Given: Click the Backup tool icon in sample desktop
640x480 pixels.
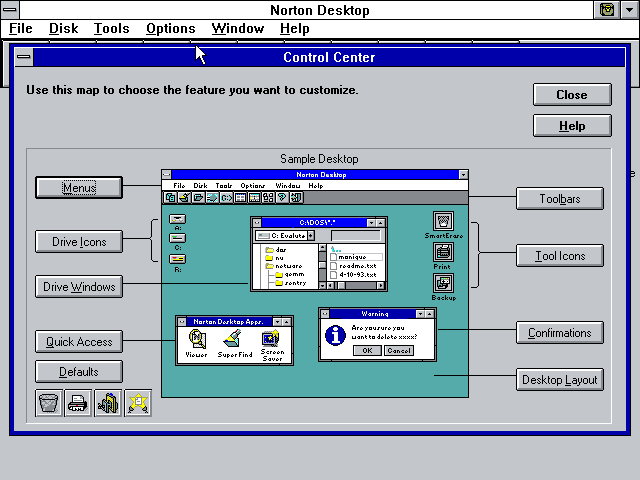Looking at the screenshot, I should (443, 284).
